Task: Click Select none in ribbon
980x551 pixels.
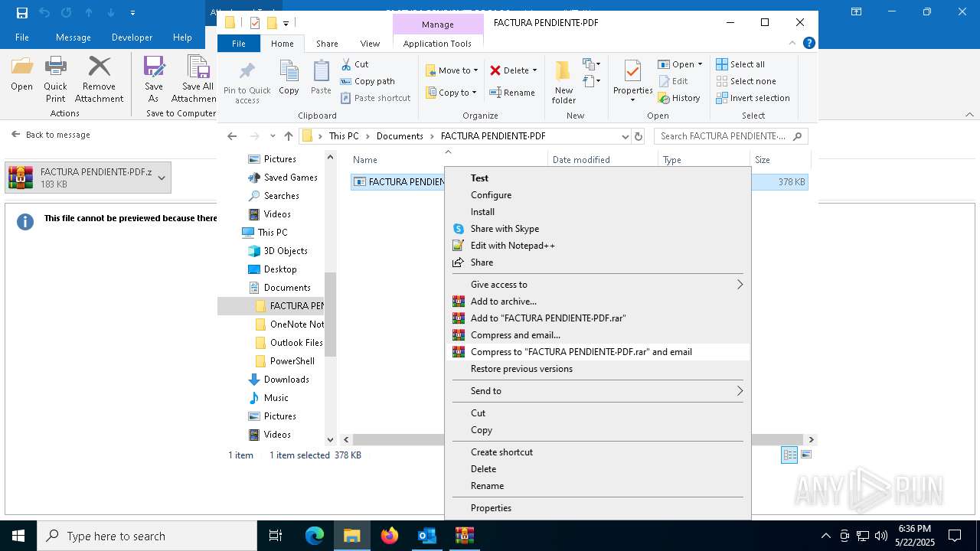Action: [746, 81]
